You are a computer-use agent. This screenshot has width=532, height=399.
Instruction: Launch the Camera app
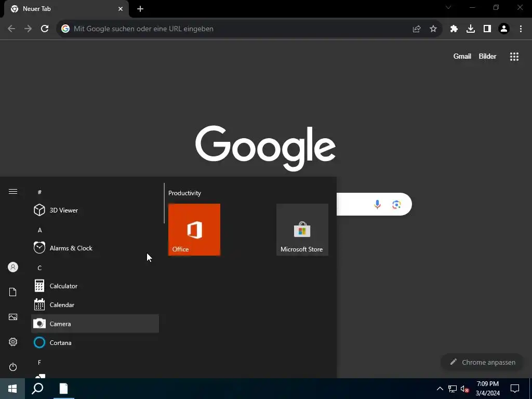(95, 324)
